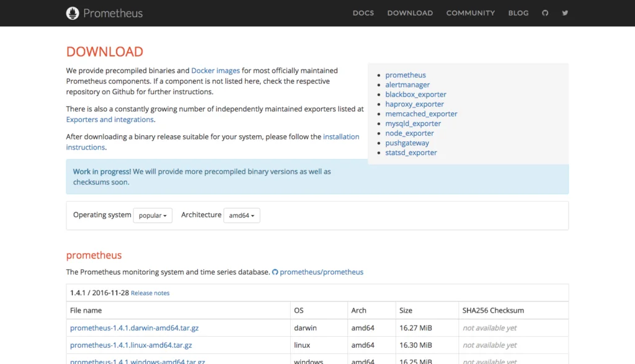
Task: Click amd64 cell in the darwin row
Action: 362,328
